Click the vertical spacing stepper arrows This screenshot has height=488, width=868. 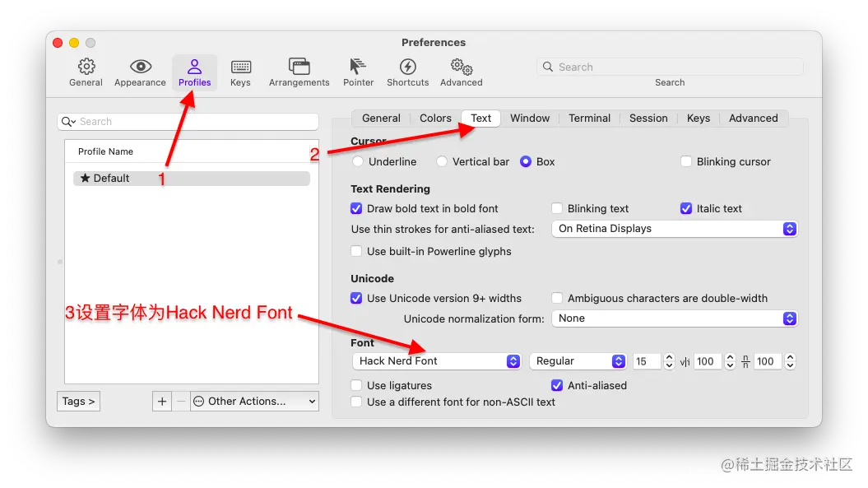pyautogui.click(x=791, y=362)
